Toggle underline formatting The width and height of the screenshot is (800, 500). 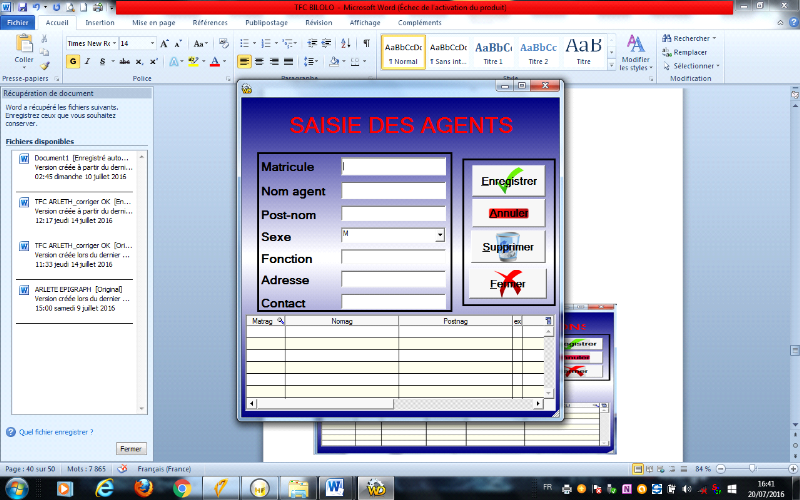tap(102, 61)
